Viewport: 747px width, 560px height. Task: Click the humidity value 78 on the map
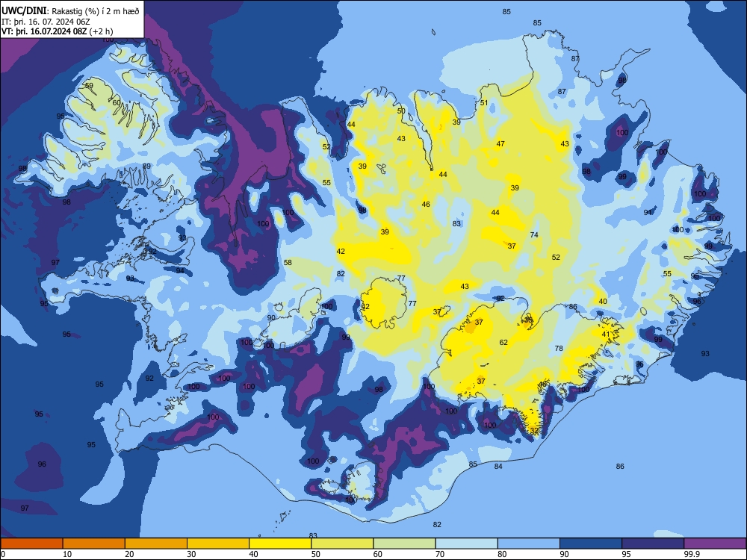tap(559, 349)
